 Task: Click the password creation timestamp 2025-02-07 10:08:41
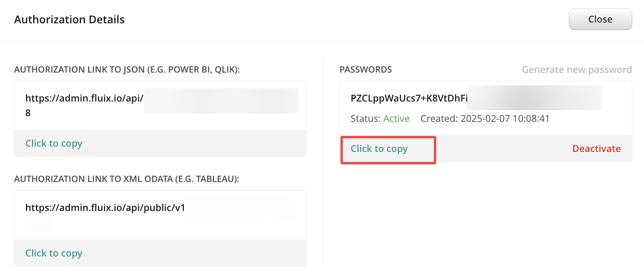tap(505, 119)
